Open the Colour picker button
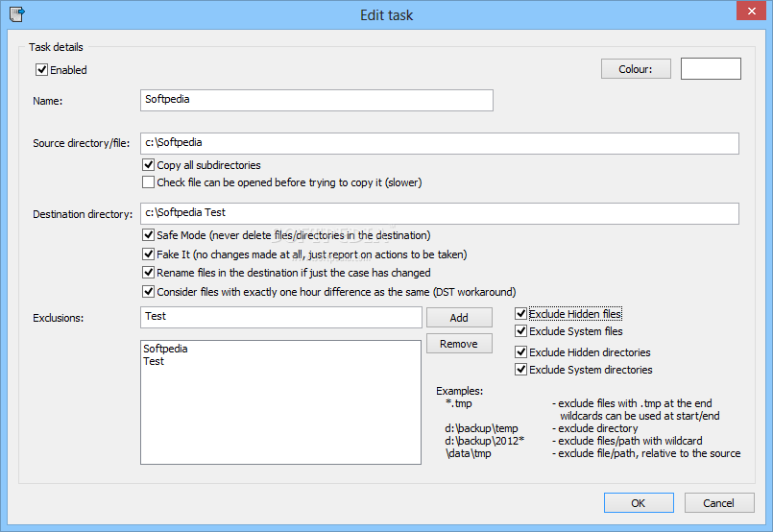Image resolution: width=773 pixels, height=532 pixels. [x=636, y=69]
